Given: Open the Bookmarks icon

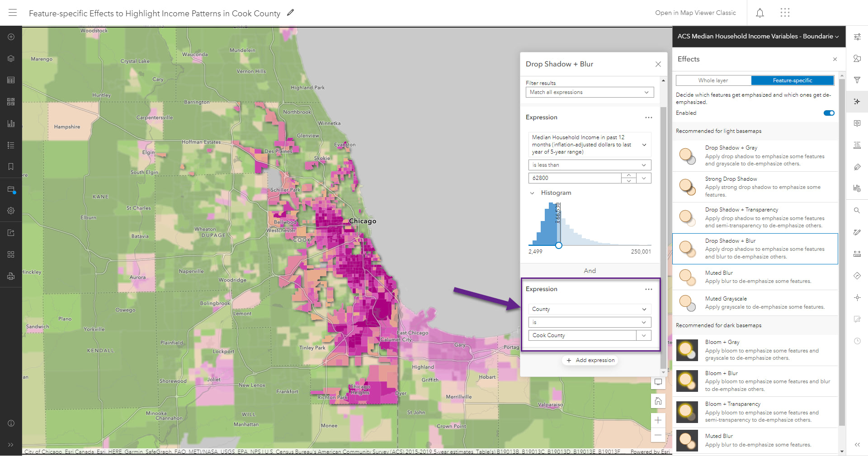Looking at the screenshot, I should 11,167.
